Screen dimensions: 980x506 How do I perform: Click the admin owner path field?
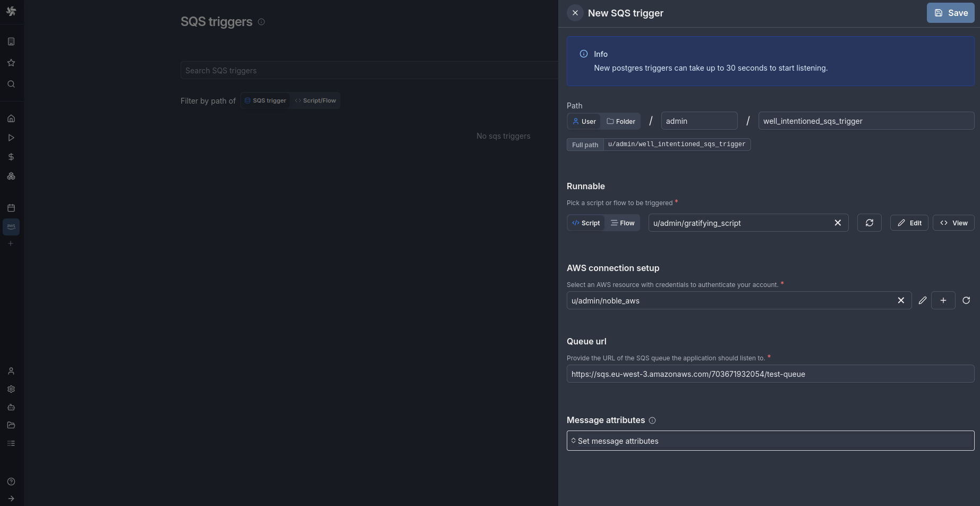[699, 121]
